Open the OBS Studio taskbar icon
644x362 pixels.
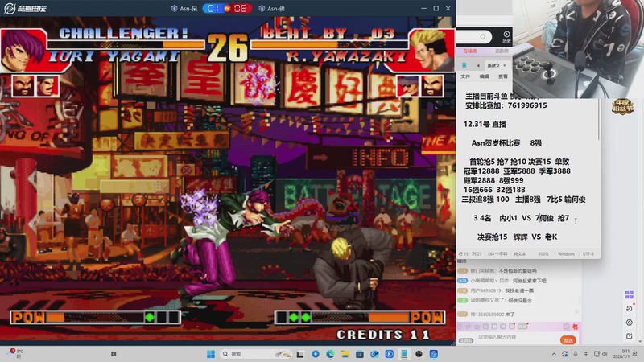[419, 354]
